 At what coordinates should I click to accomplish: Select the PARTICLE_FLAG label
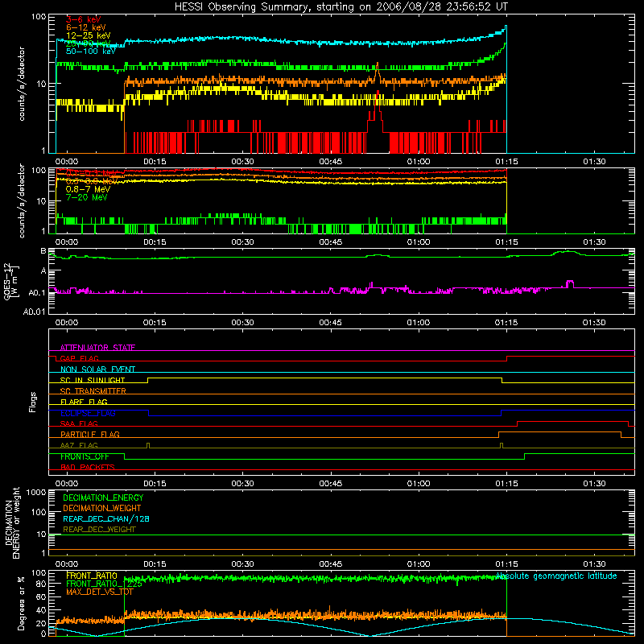pyautogui.click(x=90, y=434)
